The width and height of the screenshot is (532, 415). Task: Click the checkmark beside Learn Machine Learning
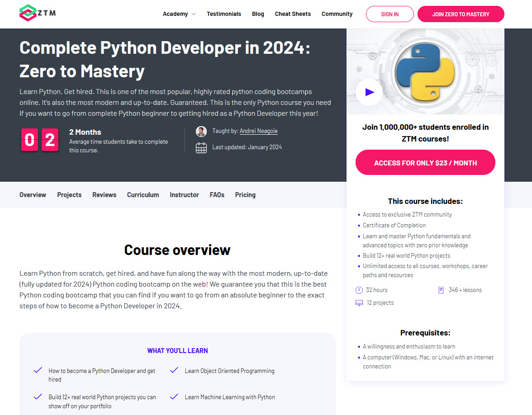click(174, 396)
